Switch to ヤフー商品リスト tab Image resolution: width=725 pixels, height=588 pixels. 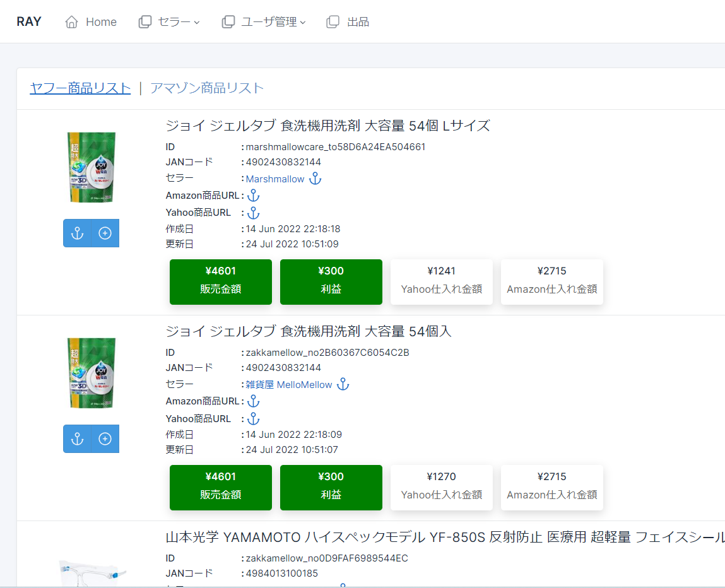pyautogui.click(x=81, y=88)
